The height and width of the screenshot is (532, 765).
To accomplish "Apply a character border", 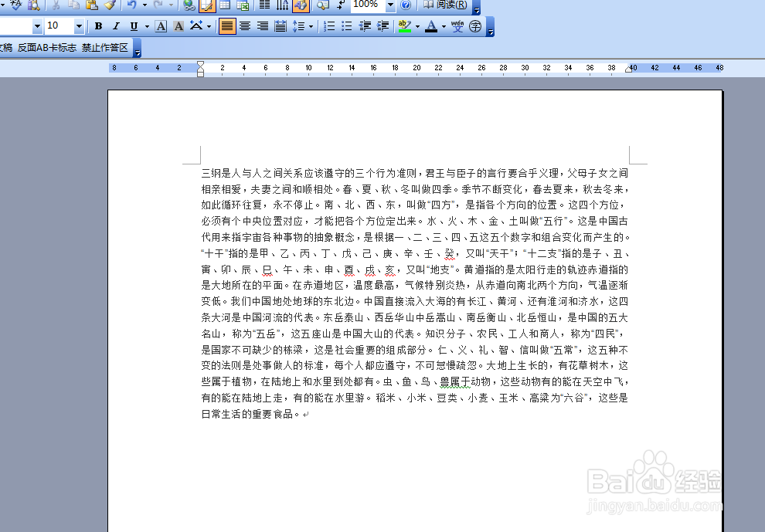I will (x=161, y=26).
